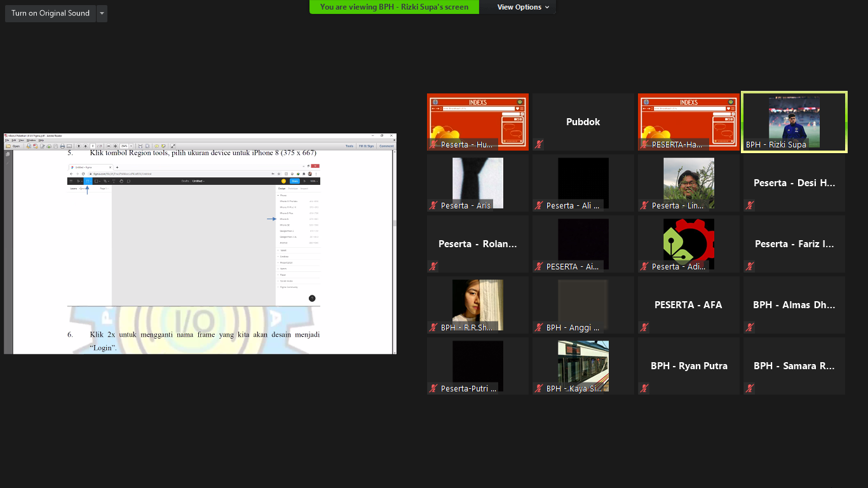
Task: Open the Window menu in Adobe Reader
Action: point(31,140)
